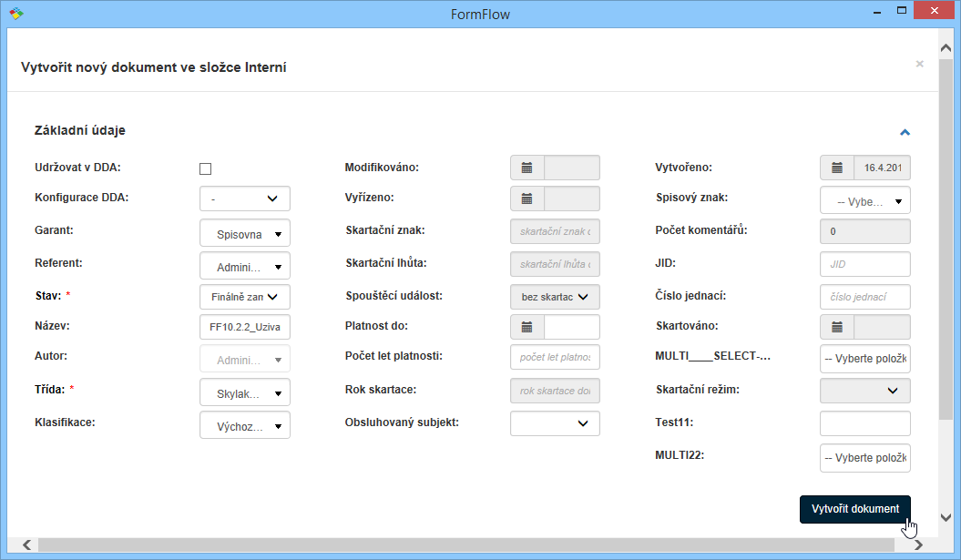Open the Platnost do calendar picker
Screen dimensions: 961x560
point(527,327)
